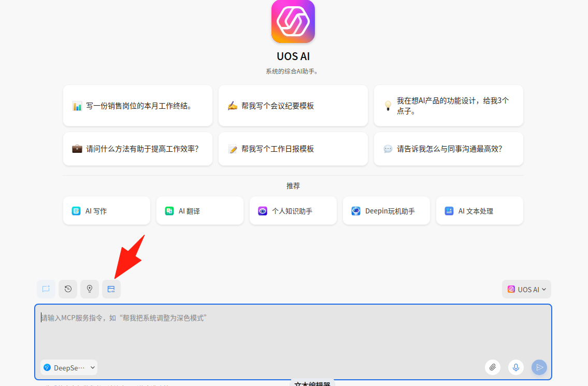Click the 推荐 section heading
Screen dimensions: 588x386
coord(293,186)
